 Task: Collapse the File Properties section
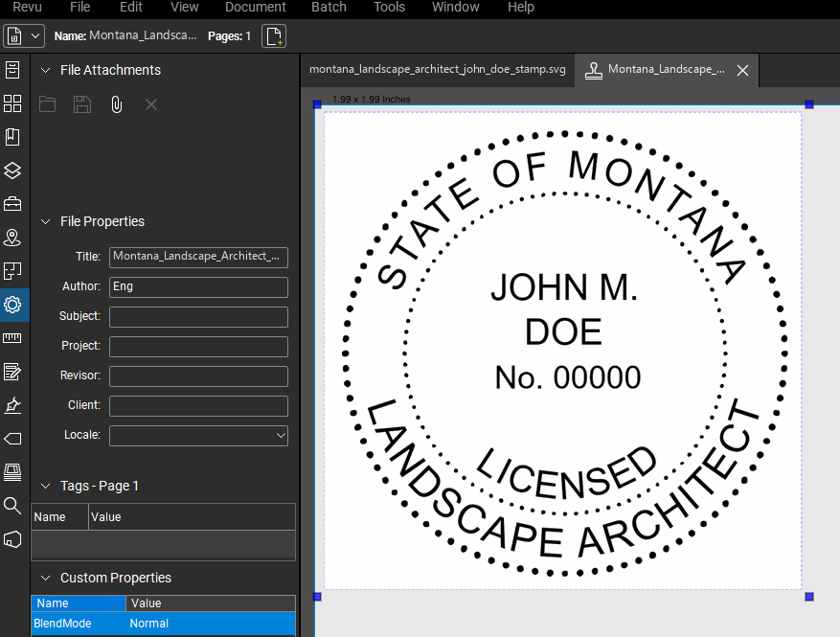(46, 222)
